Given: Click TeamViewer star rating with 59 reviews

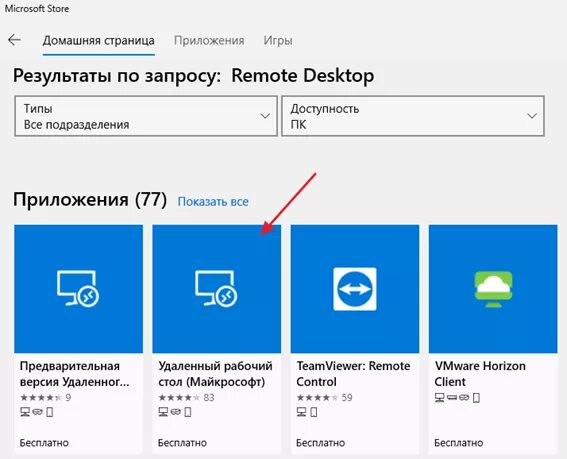Looking at the screenshot, I should point(324,398).
